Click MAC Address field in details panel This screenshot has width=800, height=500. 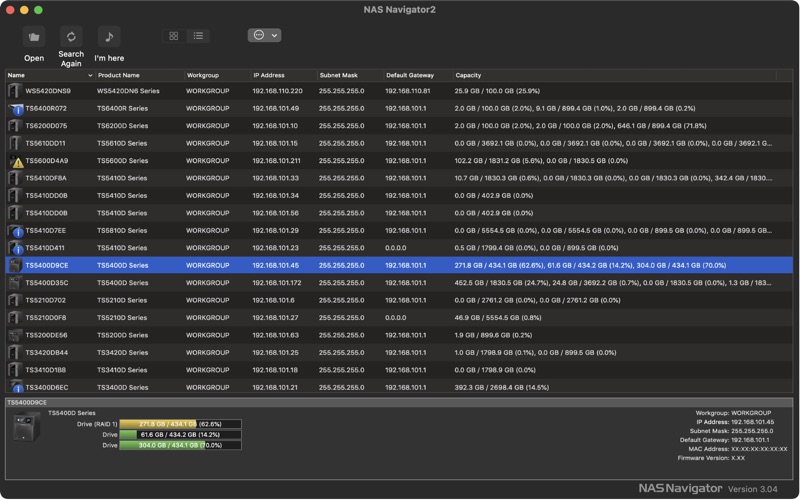click(x=737, y=449)
